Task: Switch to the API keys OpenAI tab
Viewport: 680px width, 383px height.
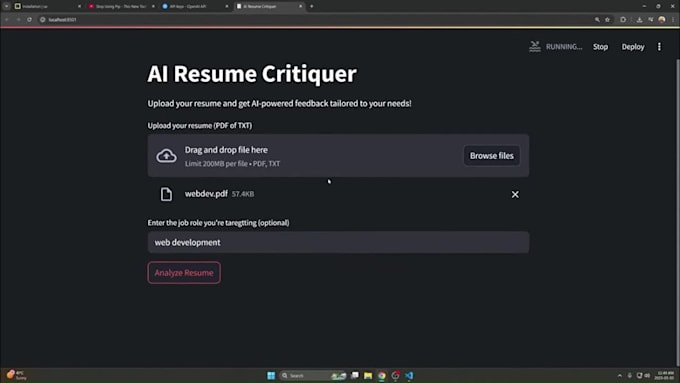Action: click(195, 7)
